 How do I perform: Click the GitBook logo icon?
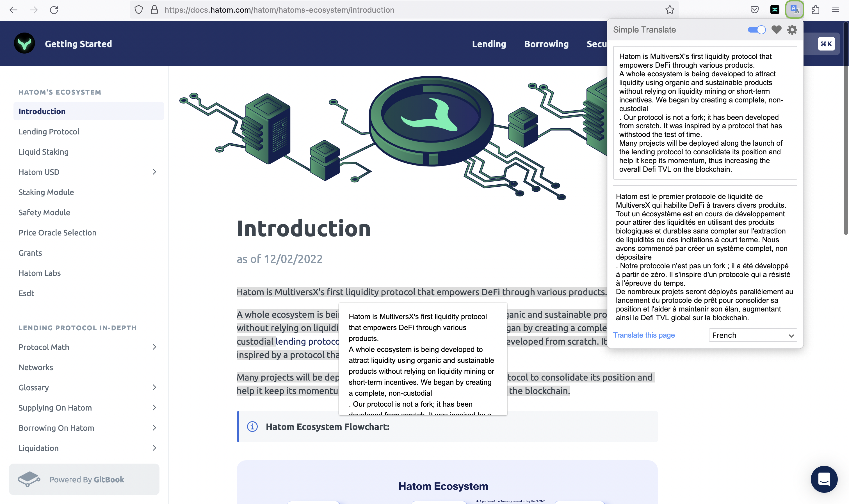29,479
